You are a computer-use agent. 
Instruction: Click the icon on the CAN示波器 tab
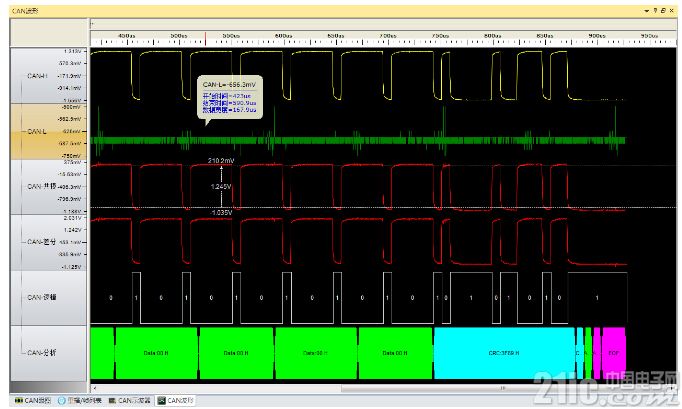[112, 400]
